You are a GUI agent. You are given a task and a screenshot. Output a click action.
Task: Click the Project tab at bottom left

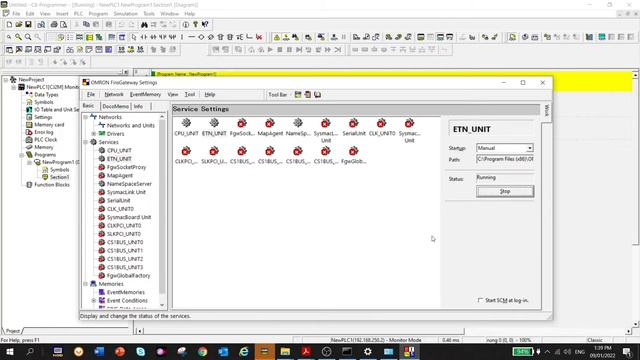click(12, 331)
